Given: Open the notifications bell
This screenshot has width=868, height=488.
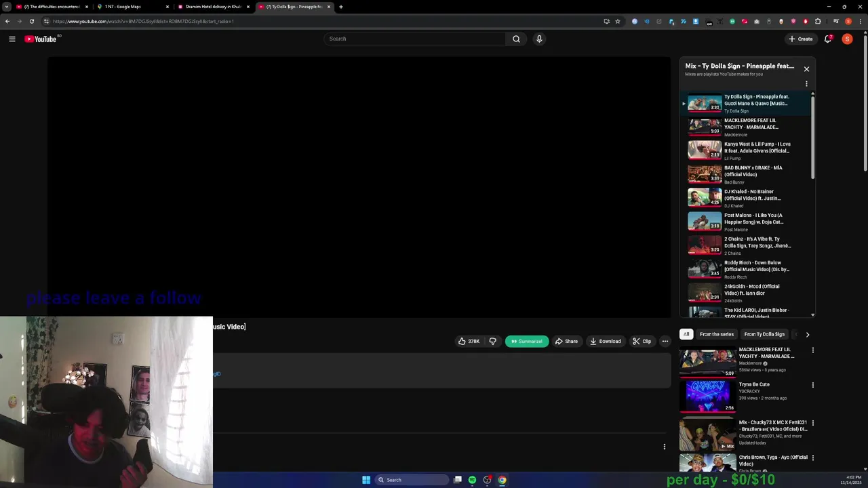Looking at the screenshot, I should coord(828,39).
